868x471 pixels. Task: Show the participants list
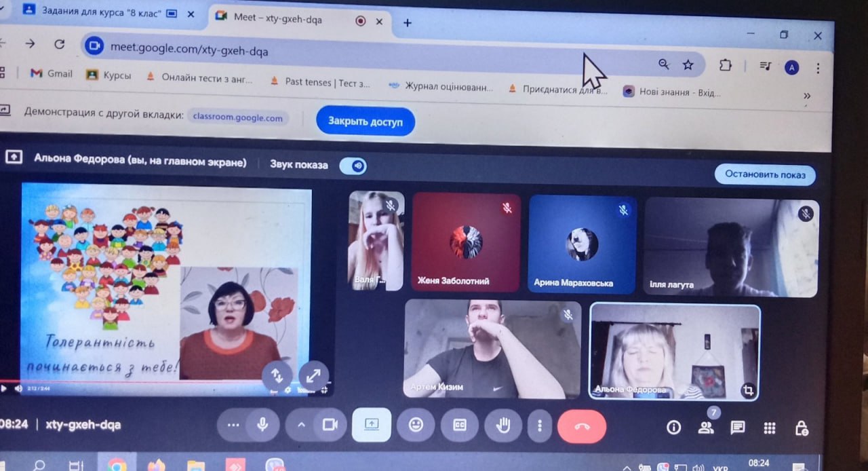(x=706, y=428)
